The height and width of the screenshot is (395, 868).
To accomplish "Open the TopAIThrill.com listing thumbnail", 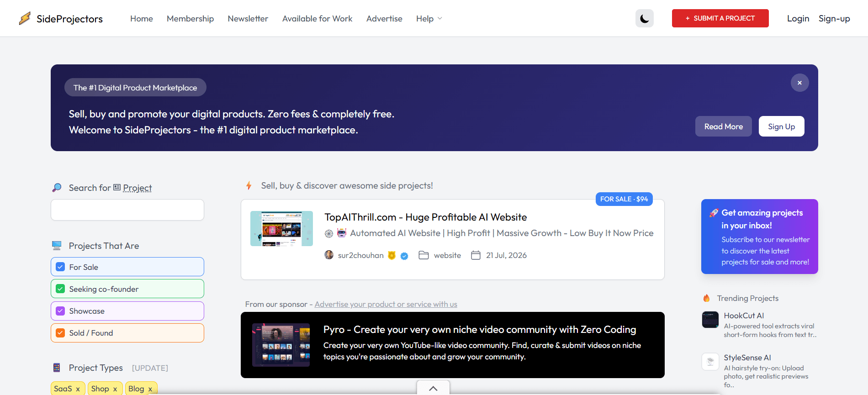I will [281, 228].
